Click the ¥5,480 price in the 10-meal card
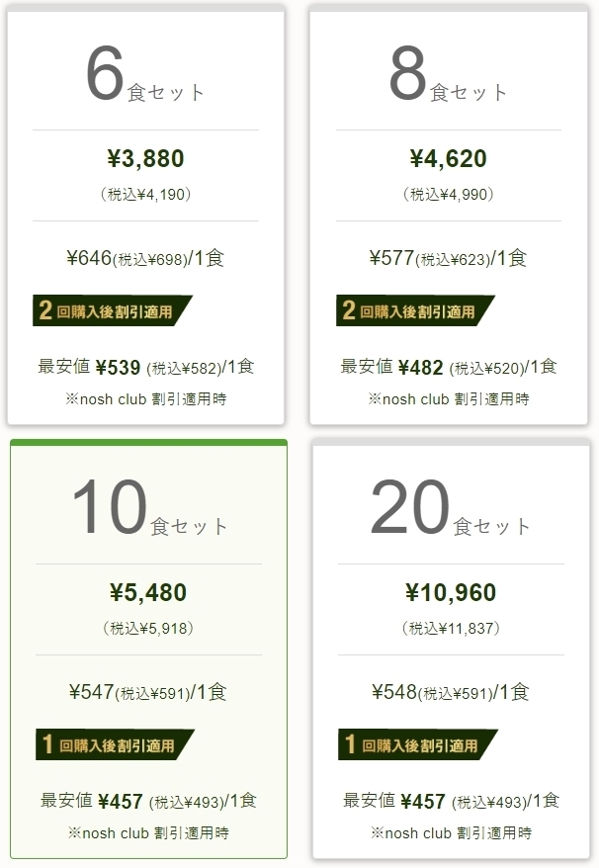Screen dimensions: 599x868 pyautogui.click(x=148, y=592)
